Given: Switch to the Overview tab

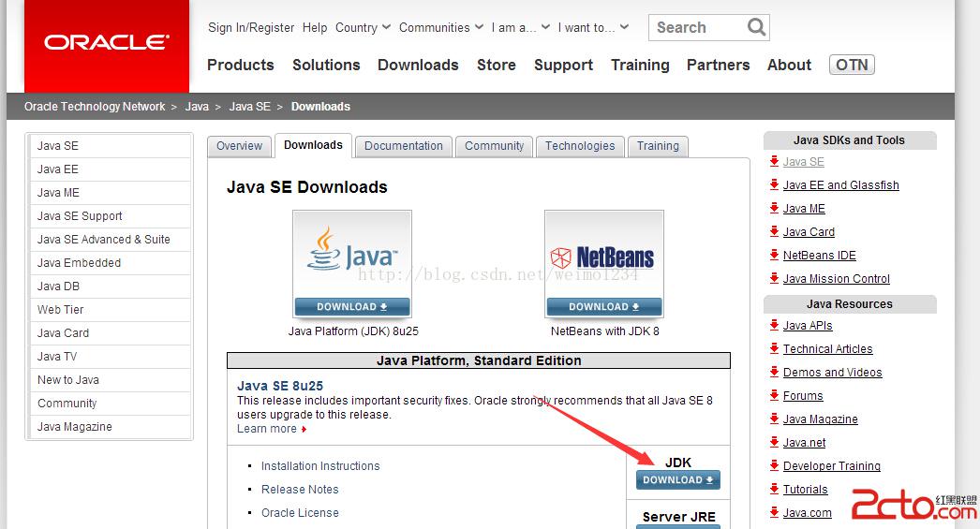Looking at the screenshot, I should (239, 146).
